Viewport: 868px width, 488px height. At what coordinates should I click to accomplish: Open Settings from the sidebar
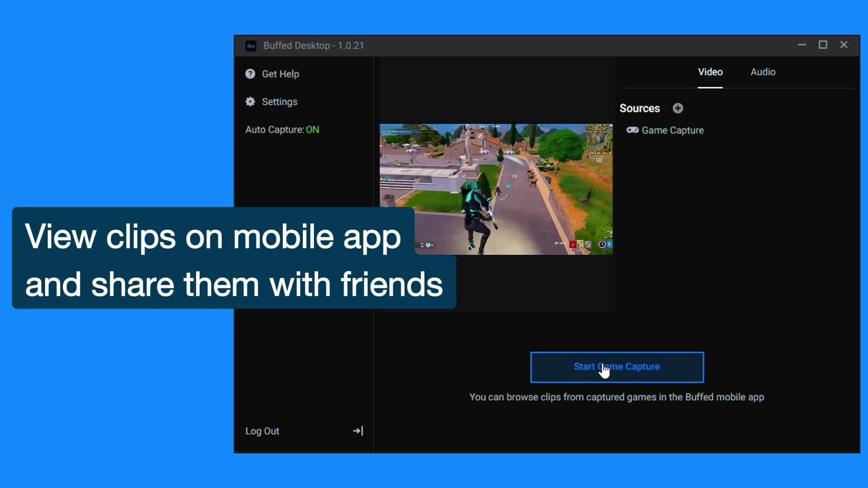click(279, 102)
